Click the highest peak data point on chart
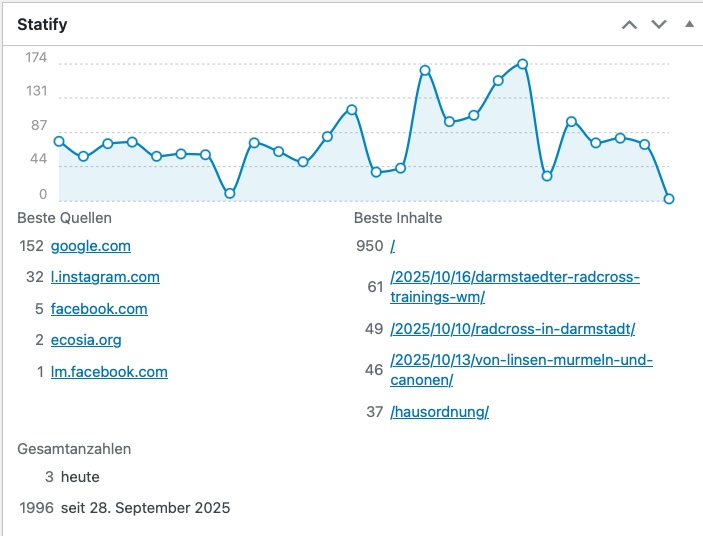Viewport: 703px width, 536px height. [x=522, y=64]
